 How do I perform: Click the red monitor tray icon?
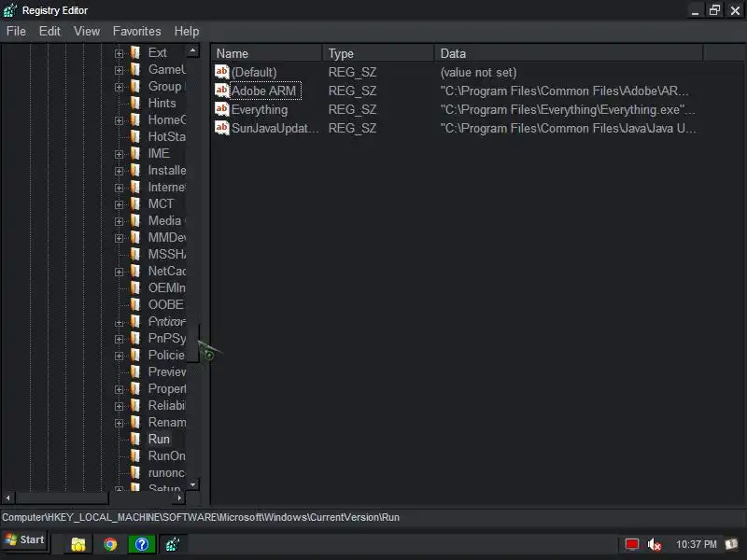[632, 544]
